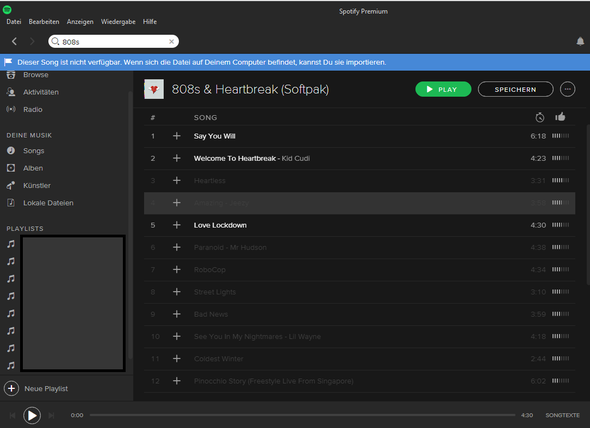Click the greyed-out song RoboCop
590x428 pixels.
point(210,270)
